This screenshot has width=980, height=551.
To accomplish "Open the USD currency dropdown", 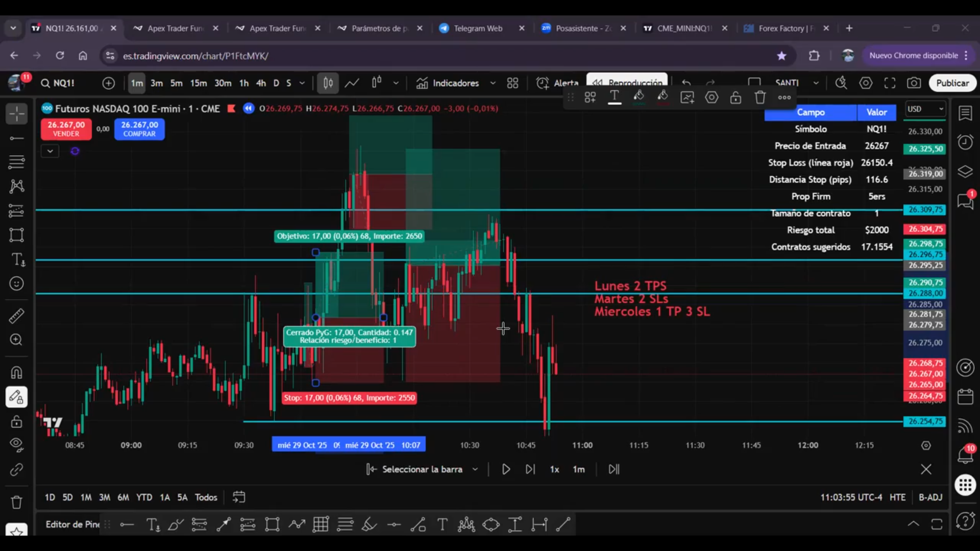I will coord(925,109).
